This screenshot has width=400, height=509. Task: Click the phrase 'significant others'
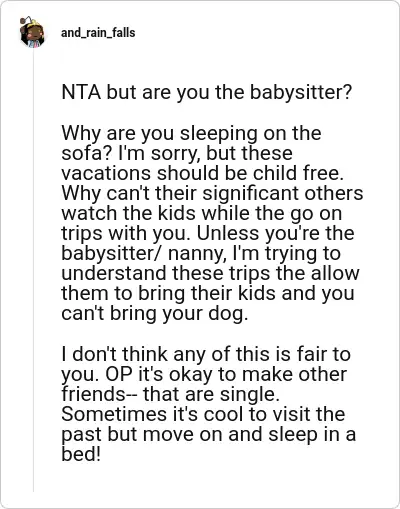[x=283, y=193]
